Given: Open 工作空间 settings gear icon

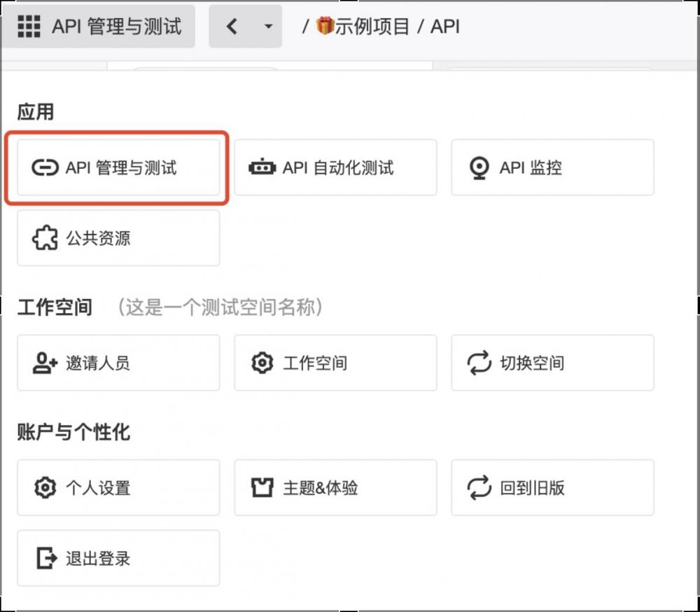Looking at the screenshot, I should (262, 363).
